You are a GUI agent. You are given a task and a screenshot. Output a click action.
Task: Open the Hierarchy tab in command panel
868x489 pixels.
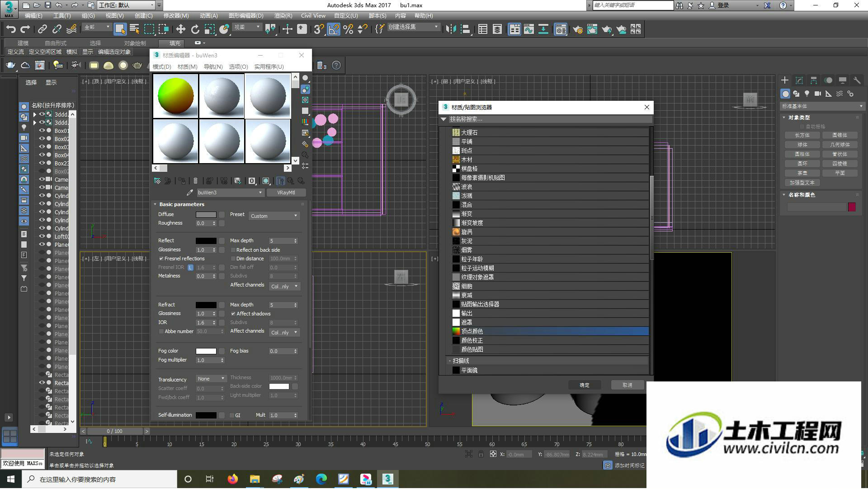click(x=814, y=80)
